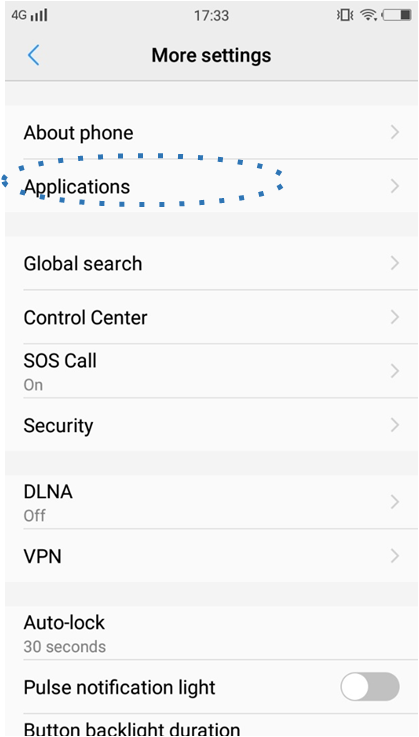This screenshot has width=419, height=737.
Task: Expand About phone chevron
Action: tap(395, 133)
